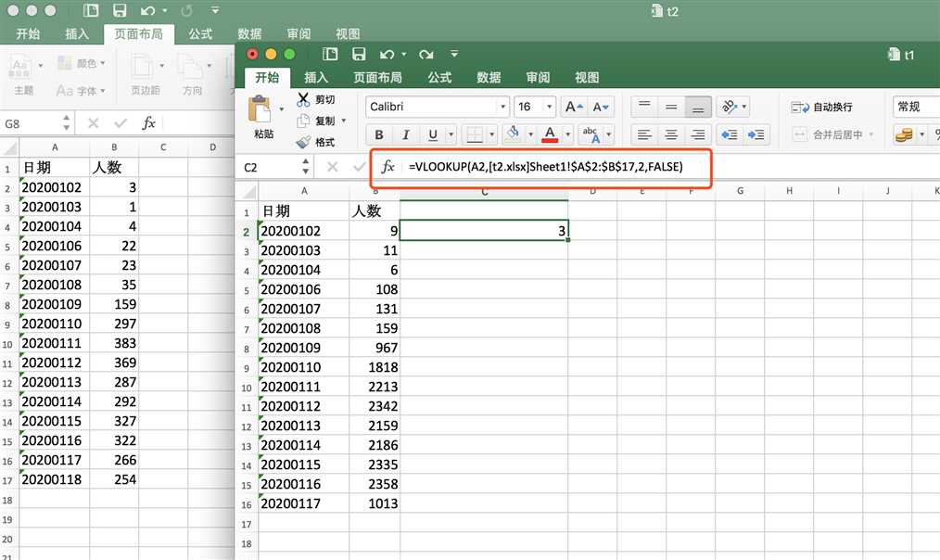Click the red font color A swatch
Viewport: 940px width, 560px height.
[550, 134]
